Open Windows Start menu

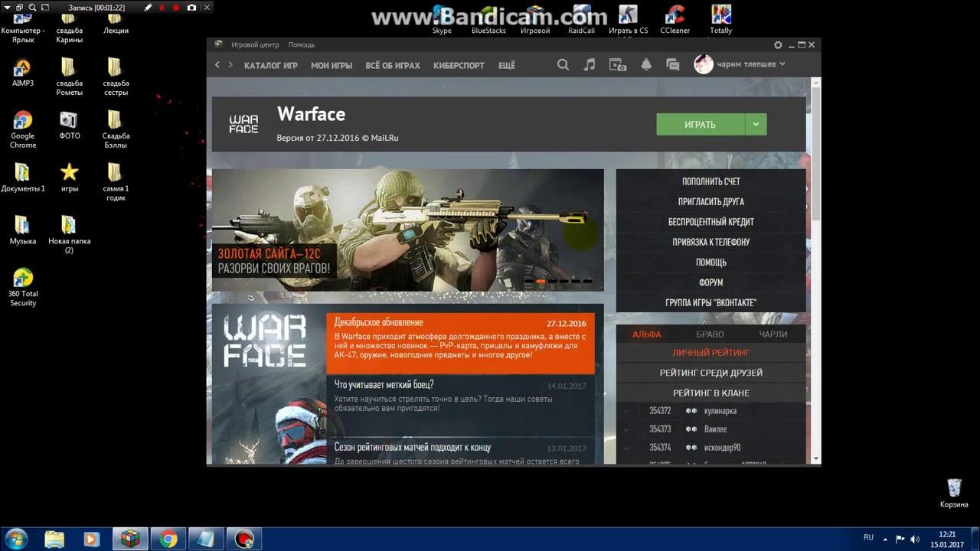pos(15,539)
